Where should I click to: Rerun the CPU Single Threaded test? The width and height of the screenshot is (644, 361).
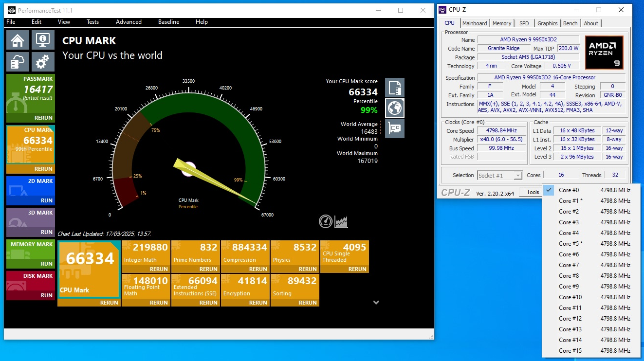(x=357, y=269)
